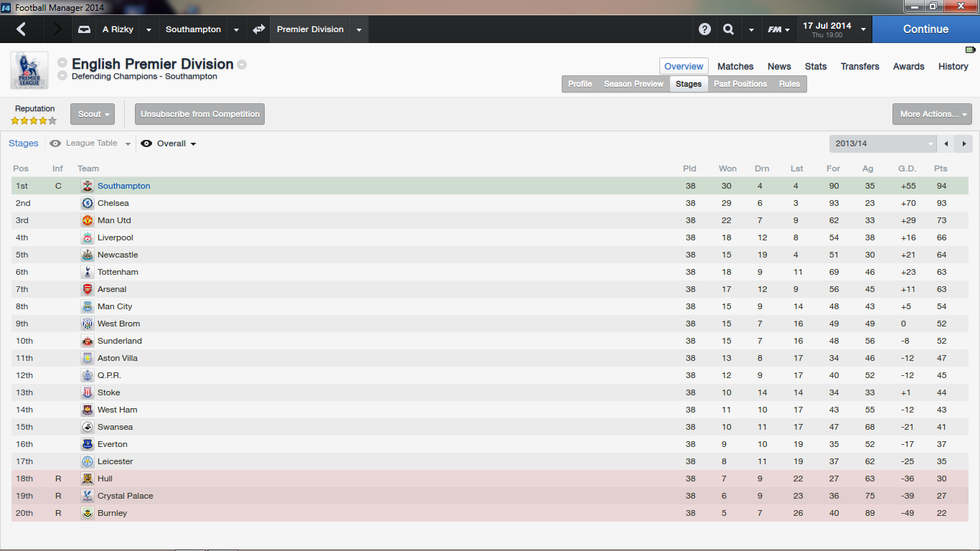Open the Scout dropdown button
The height and width of the screenshot is (551, 980).
pyautogui.click(x=93, y=114)
